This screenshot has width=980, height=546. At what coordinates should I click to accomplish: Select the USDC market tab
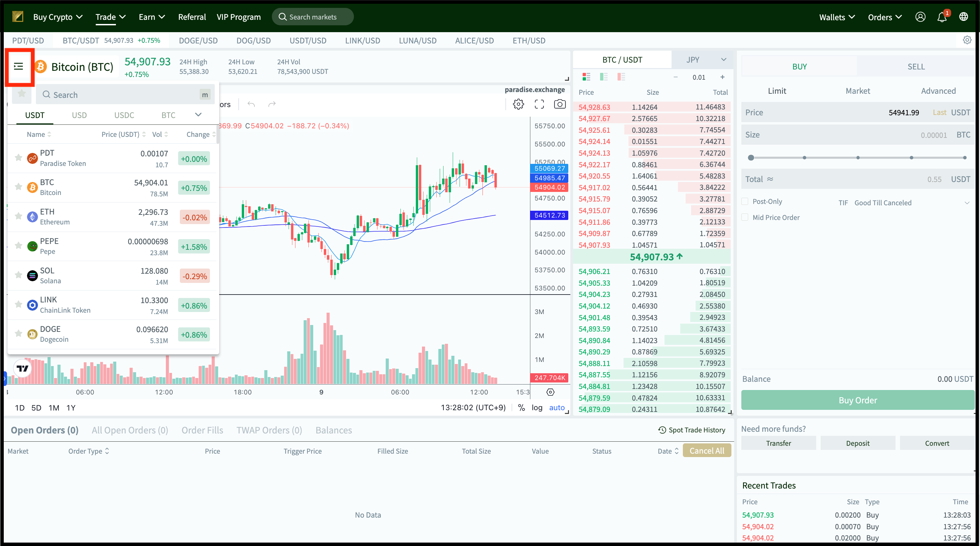124,115
